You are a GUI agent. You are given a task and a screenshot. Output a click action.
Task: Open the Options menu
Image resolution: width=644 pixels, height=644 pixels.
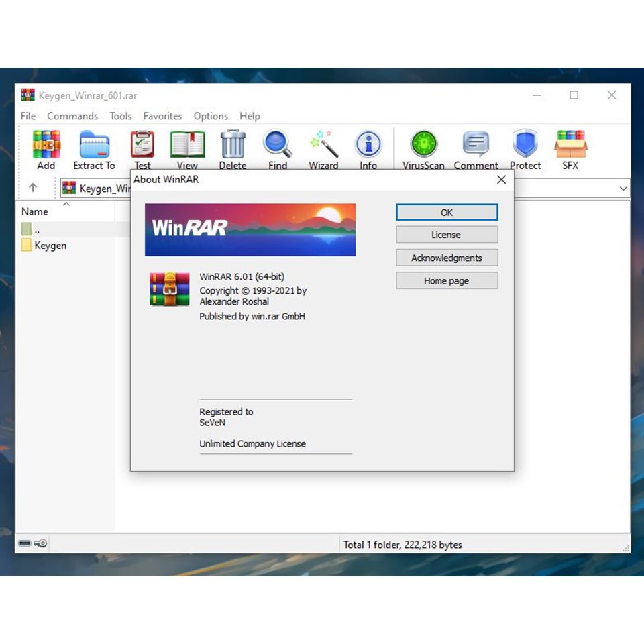point(211,116)
